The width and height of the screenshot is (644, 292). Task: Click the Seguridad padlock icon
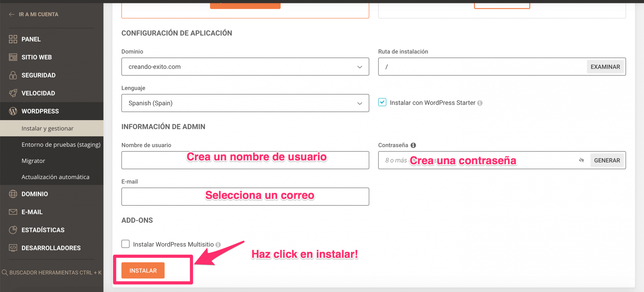click(x=13, y=75)
